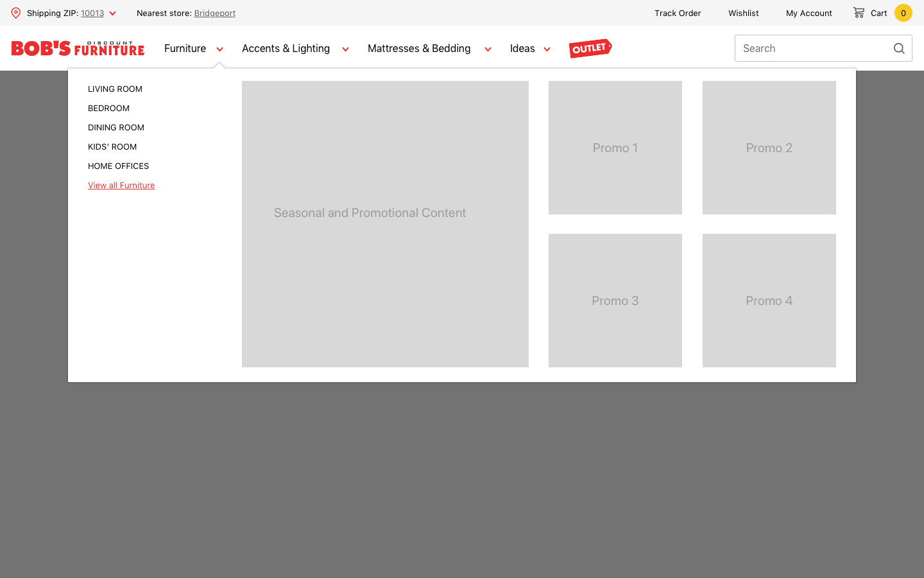Open the Furniture menu tab
This screenshot has width=924, height=578.
pyautogui.click(x=185, y=48)
